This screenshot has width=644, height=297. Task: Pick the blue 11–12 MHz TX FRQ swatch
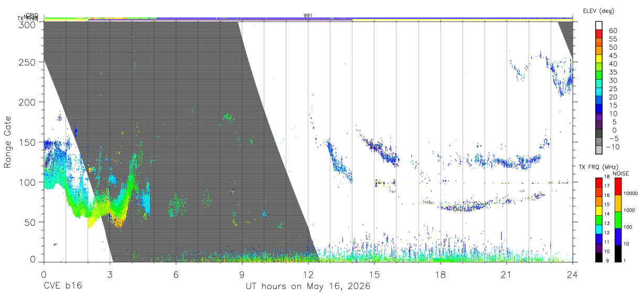pyautogui.click(x=598, y=238)
